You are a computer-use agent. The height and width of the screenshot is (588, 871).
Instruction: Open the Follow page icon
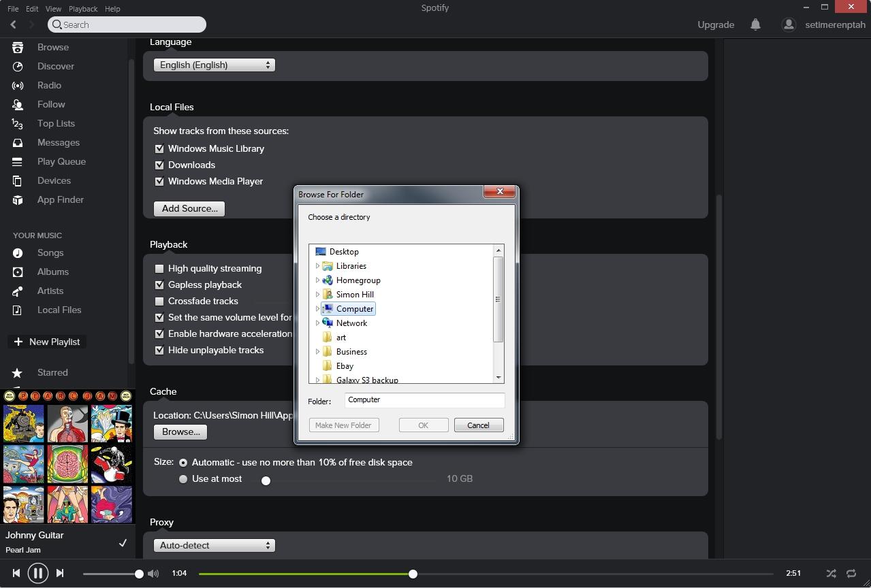click(18, 104)
